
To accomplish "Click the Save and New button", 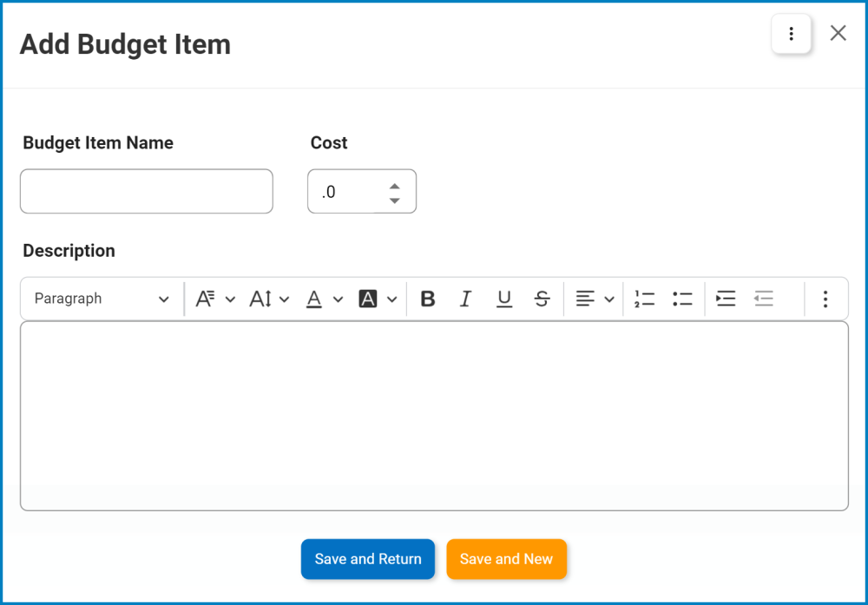I will [x=506, y=559].
